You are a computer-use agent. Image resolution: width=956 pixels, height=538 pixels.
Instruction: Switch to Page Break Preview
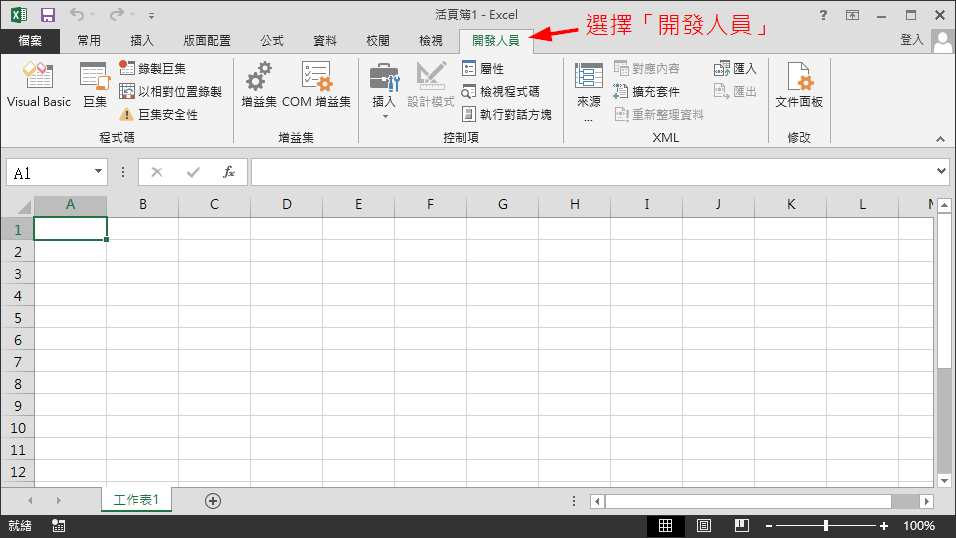(741, 526)
